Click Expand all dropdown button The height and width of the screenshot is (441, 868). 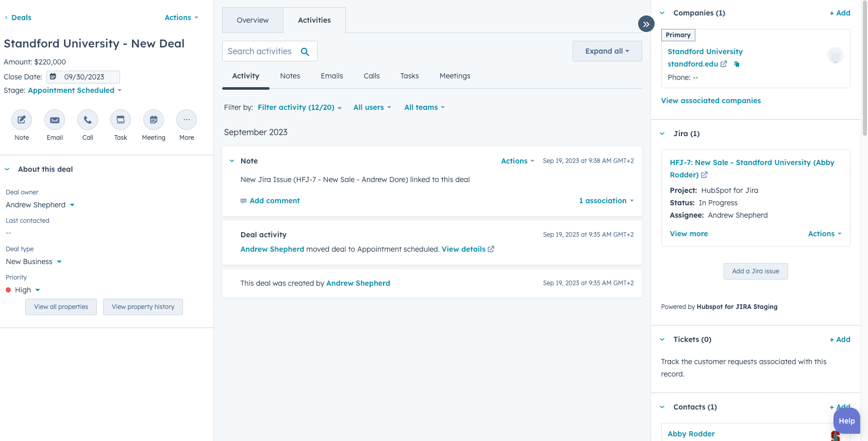[607, 51]
